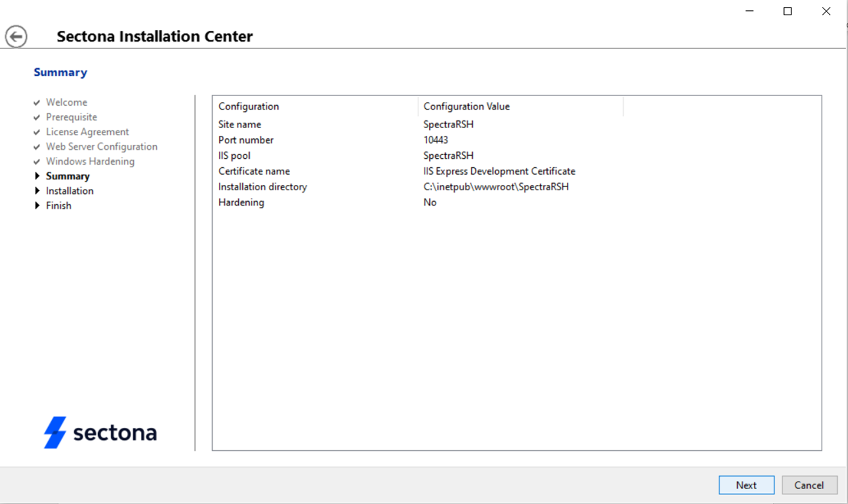Image resolution: width=848 pixels, height=504 pixels.
Task: Click the Sectona lightning bolt logo
Action: 55,432
